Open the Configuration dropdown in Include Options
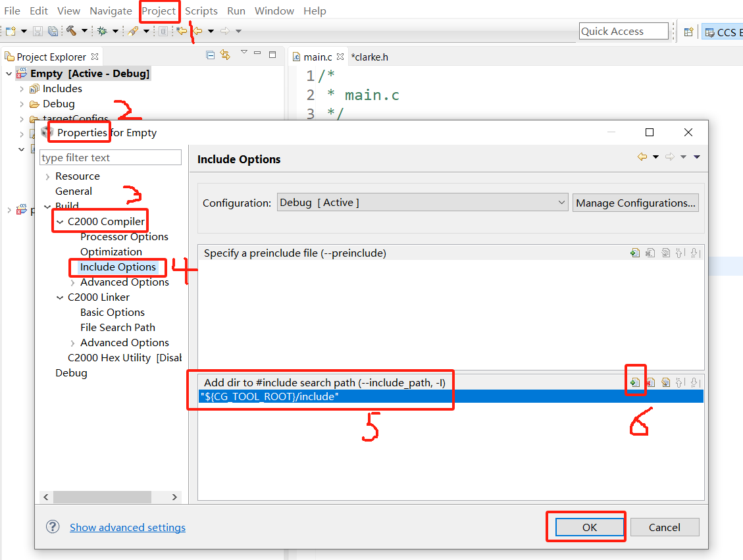 tap(561, 203)
